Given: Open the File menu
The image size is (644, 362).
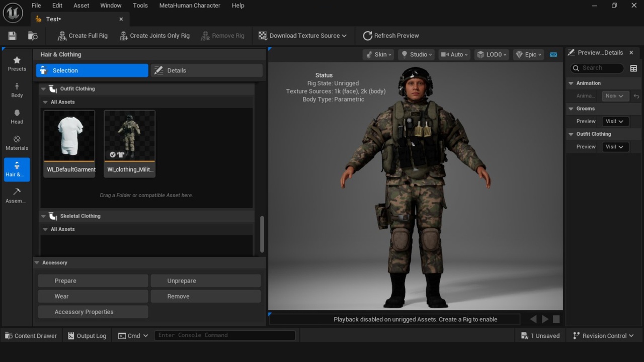Looking at the screenshot, I should pos(36,6).
